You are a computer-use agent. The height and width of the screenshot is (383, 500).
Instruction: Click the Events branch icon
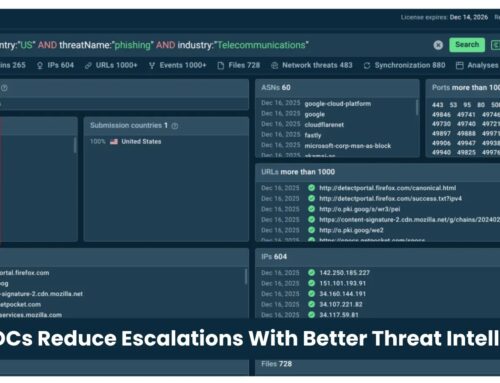[152, 66]
